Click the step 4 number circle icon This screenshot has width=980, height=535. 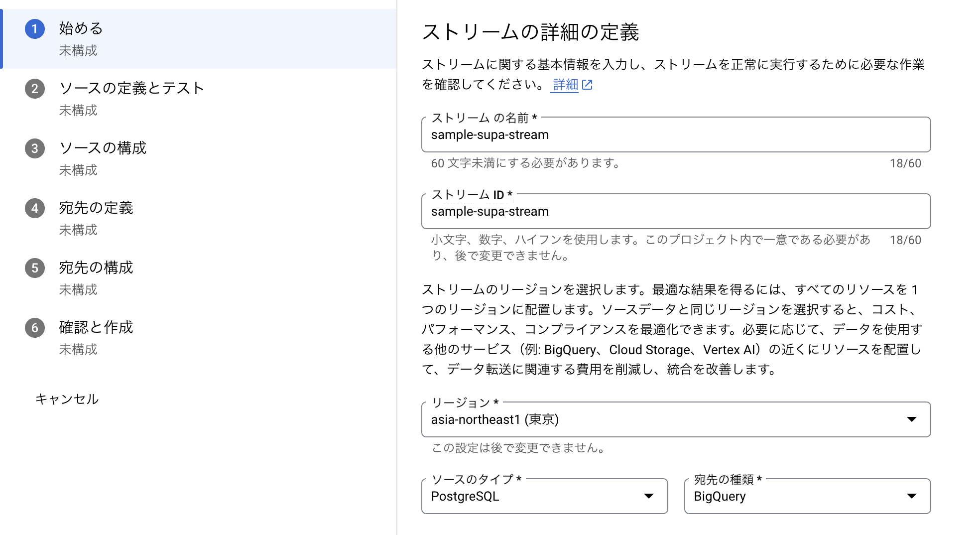(35, 208)
